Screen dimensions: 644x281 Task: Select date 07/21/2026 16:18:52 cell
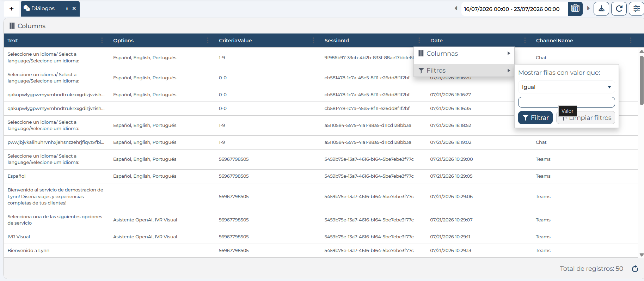[x=450, y=126]
